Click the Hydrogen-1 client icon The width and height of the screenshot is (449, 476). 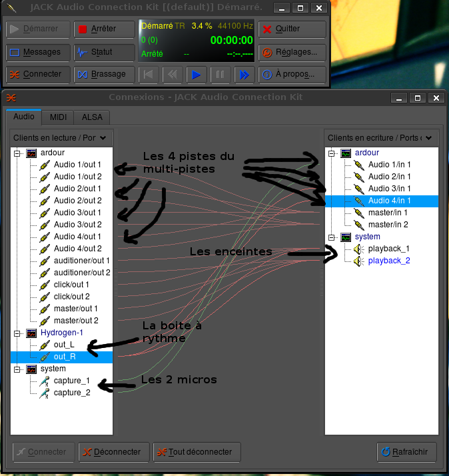pyautogui.click(x=31, y=333)
